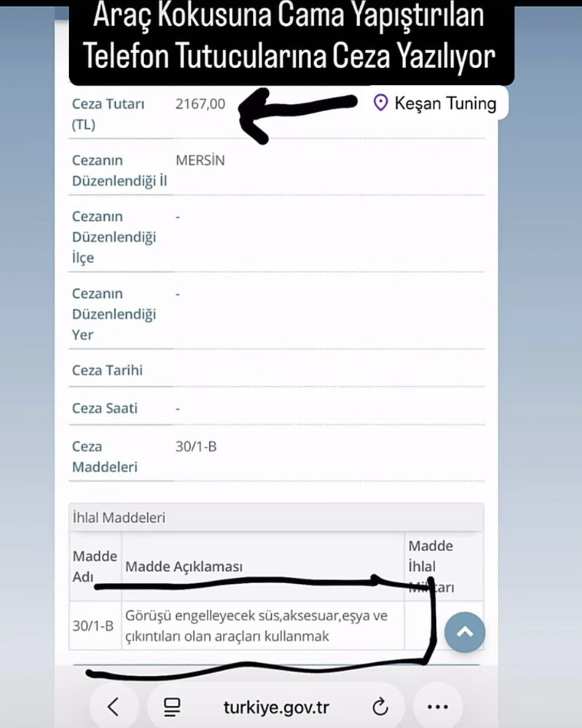Image resolution: width=582 pixels, height=728 pixels.
Task: Tap the purple location pin icon
Action: 380,103
